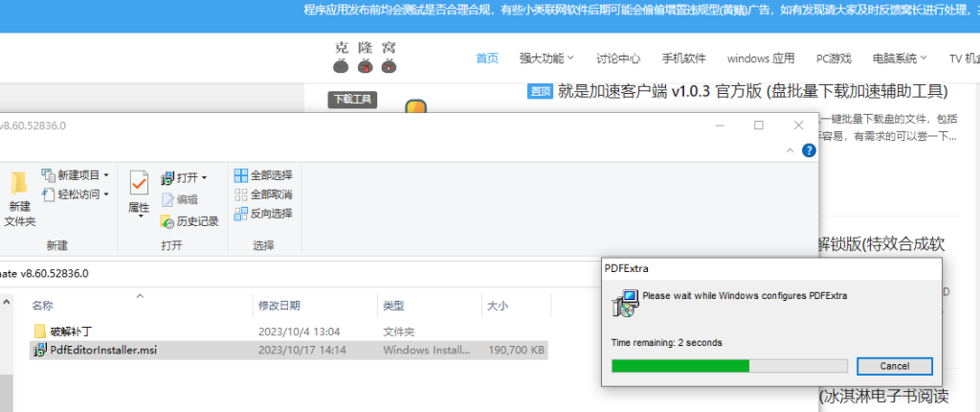Click the 打开 open button
Viewport: 980px width, 412px height.
(x=180, y=178)
